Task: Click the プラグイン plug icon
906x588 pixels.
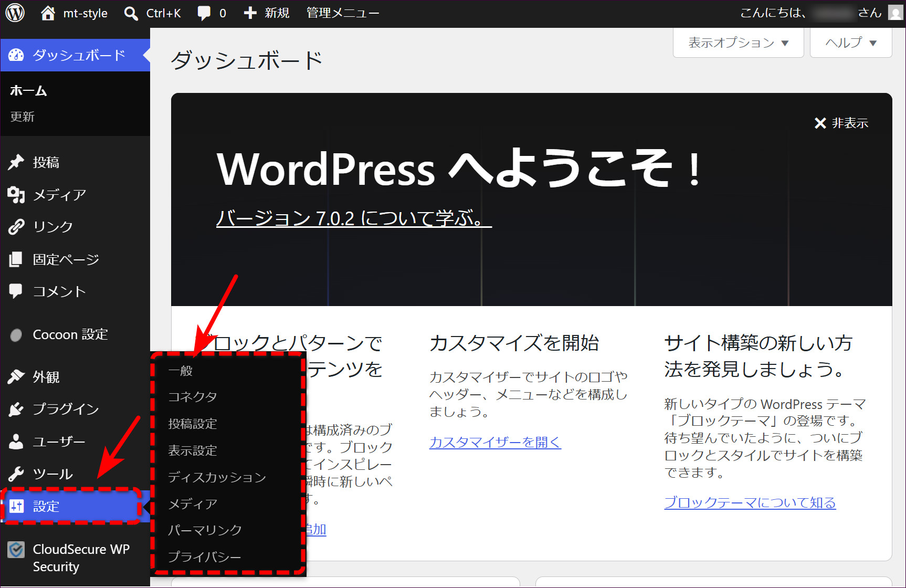Action: [x=16, y=409]
